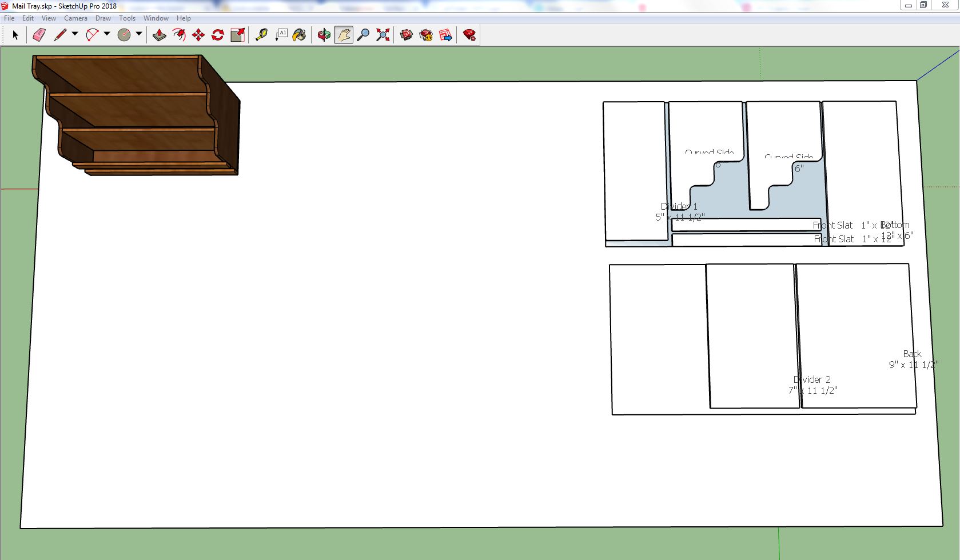Select the Circle shape tool

[x=124, y=35]
